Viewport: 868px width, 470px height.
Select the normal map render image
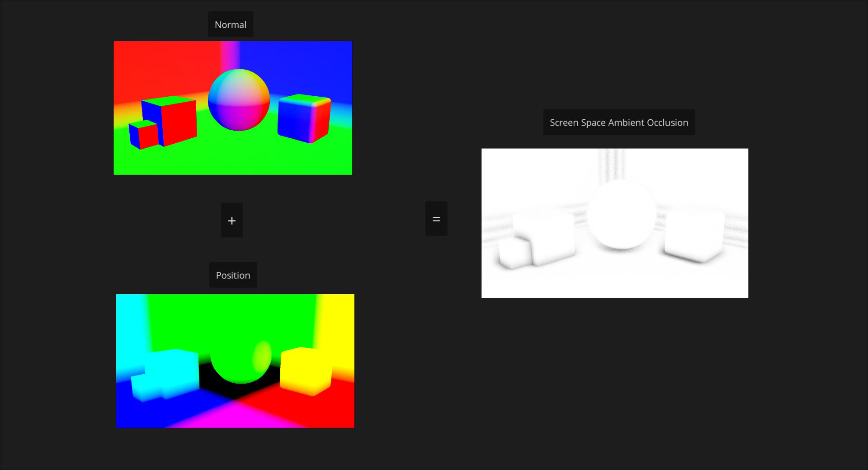point(233,108)
